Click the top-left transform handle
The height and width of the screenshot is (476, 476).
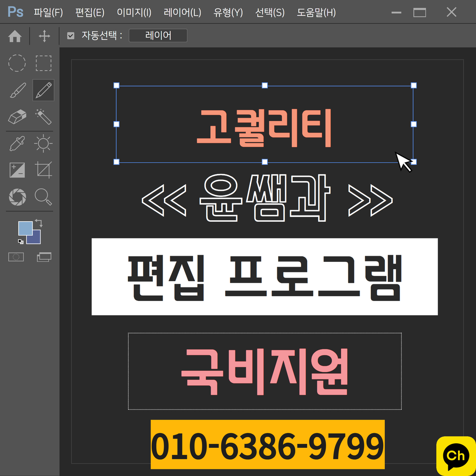(116, 86)
